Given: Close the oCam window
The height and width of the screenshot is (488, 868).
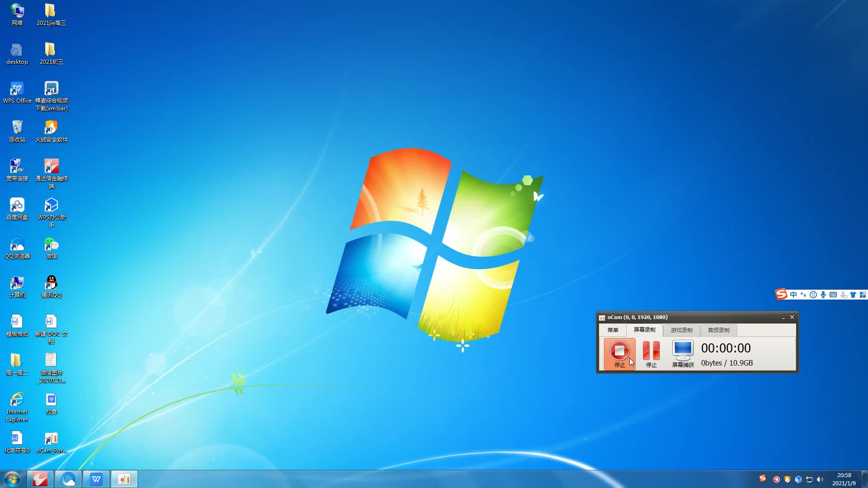Looking at the screenshot, I should click(792, 317).
